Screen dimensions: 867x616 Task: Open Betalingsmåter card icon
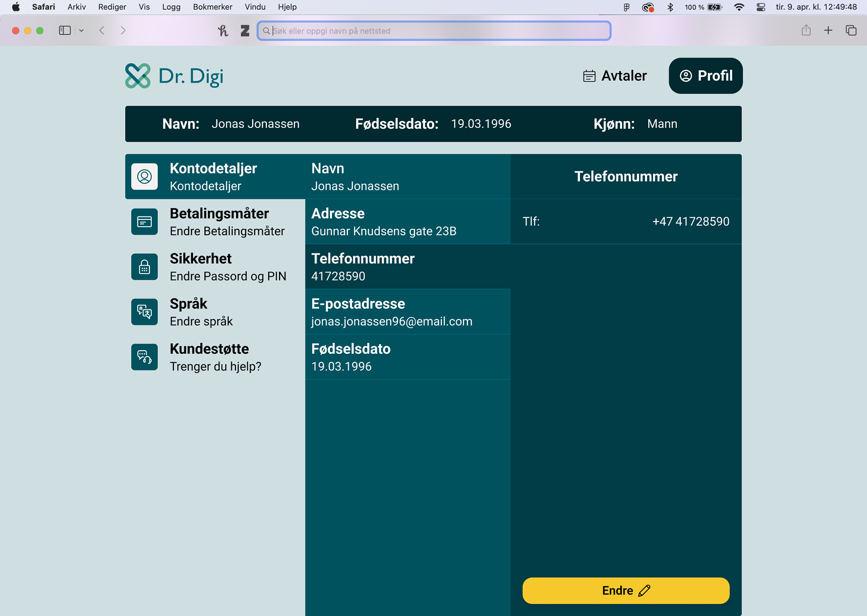[144, 222]
